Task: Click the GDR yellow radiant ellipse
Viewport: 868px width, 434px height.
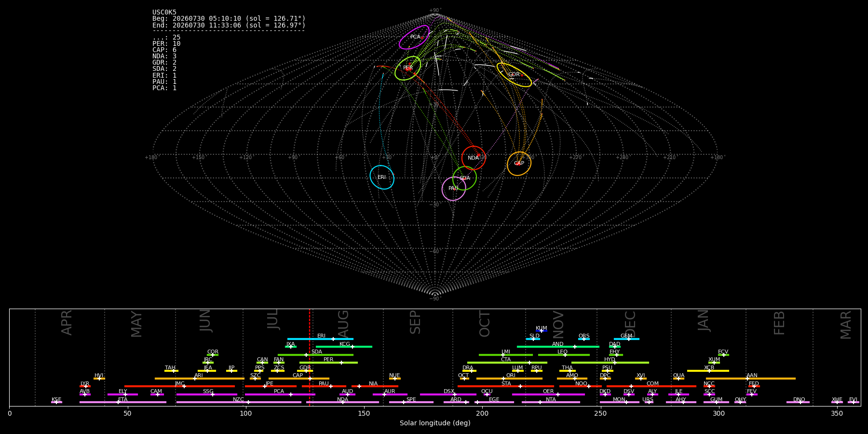Action: click(514, 75)
